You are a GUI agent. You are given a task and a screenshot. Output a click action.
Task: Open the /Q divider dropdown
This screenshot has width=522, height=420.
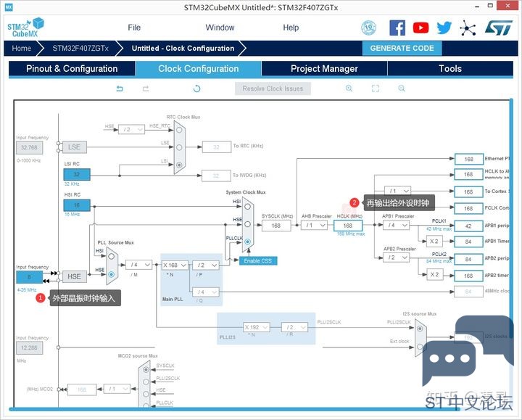(206, 292)
